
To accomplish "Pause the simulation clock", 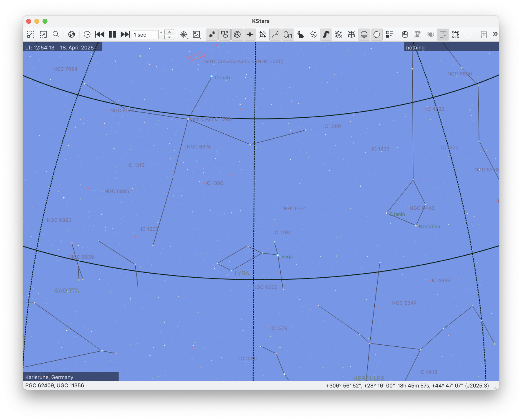I will [x=112, y=35].
